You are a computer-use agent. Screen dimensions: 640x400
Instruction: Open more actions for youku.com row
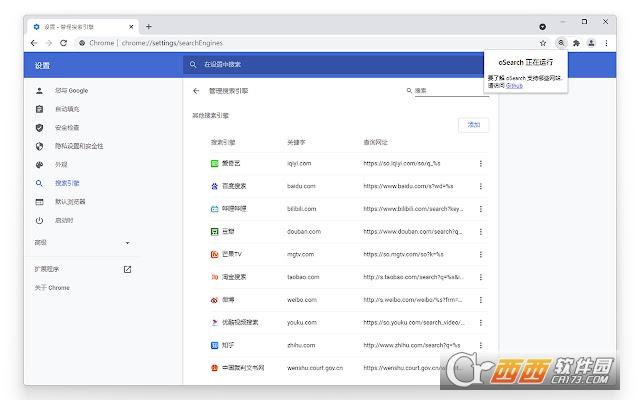[481, 322]
